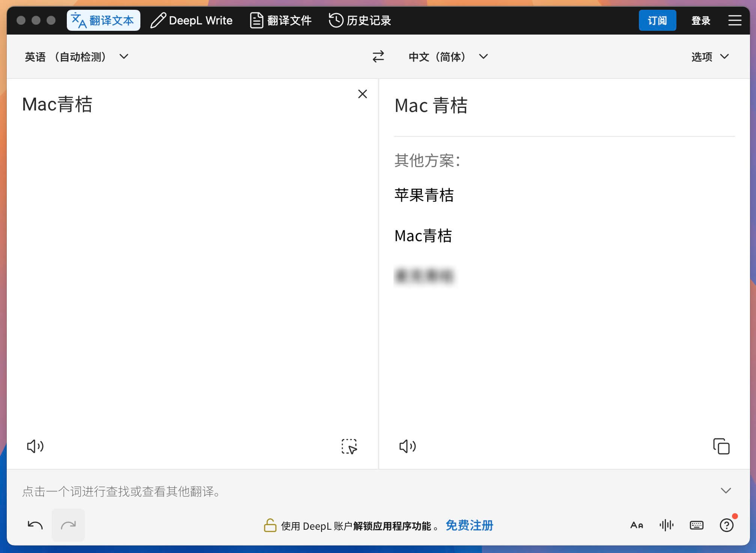Open the help question mark icon
Screen dimensions: 756x553
[x=727, y=525]
